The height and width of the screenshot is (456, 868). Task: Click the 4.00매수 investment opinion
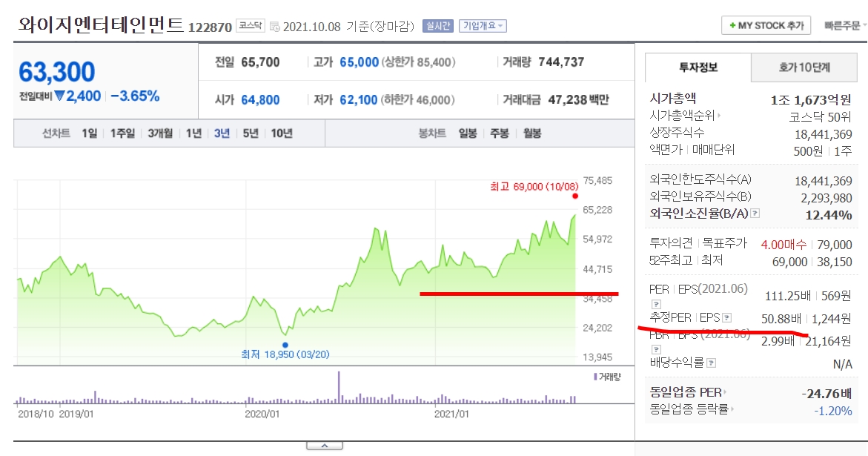(783, 245)
